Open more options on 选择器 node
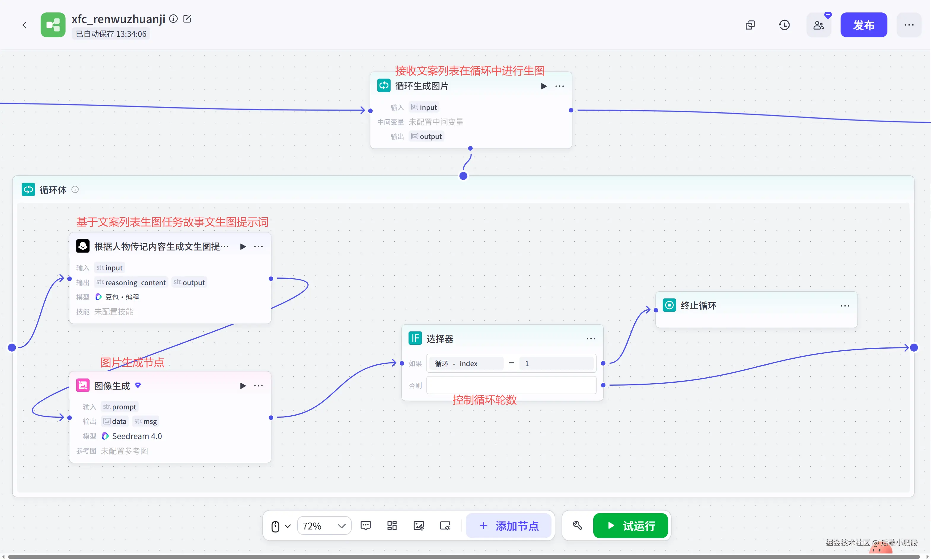This screenshot has width=931, height=560. pos(591,339)
